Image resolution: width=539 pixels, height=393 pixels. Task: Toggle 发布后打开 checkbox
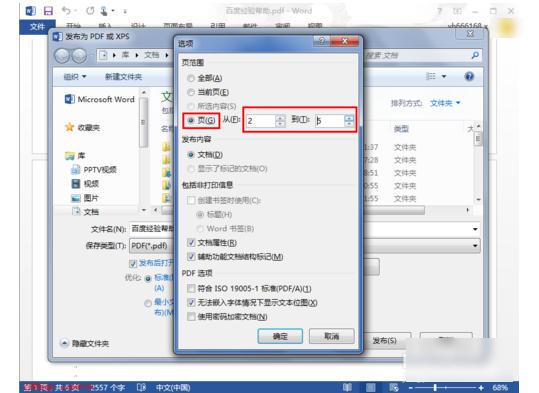point(133,264)
